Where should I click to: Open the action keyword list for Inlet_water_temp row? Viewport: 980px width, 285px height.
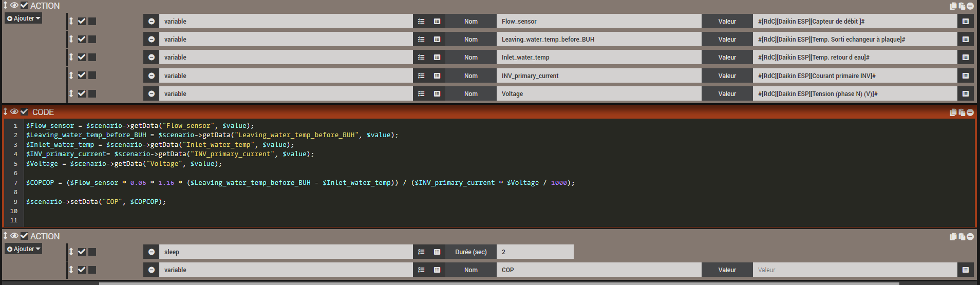pos(421,58)
